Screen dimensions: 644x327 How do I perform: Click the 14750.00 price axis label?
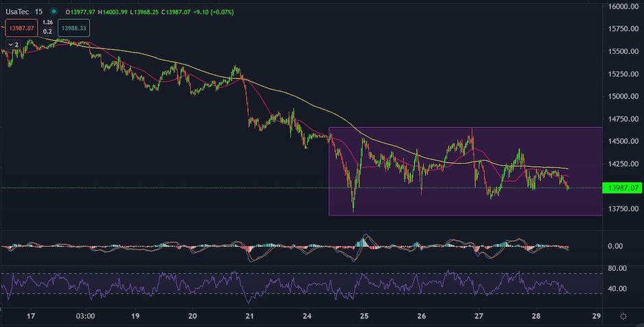pyautogui.click(x=623, y=118)
